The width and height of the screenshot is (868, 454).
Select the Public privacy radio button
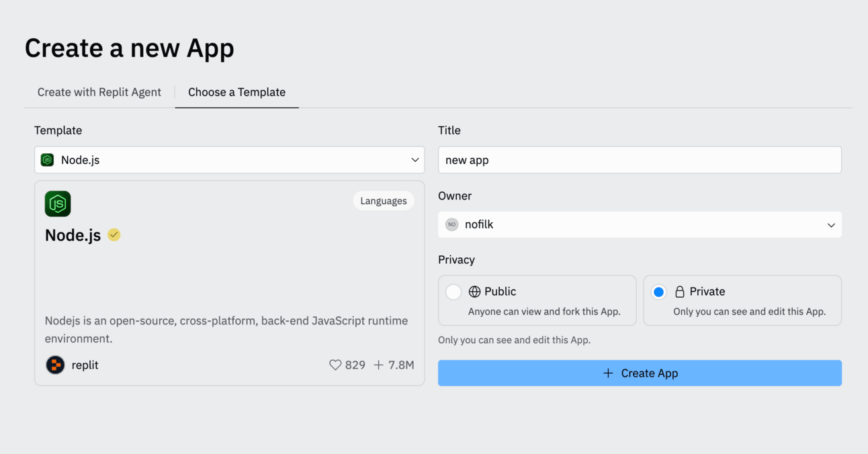(x=453, y=291)
